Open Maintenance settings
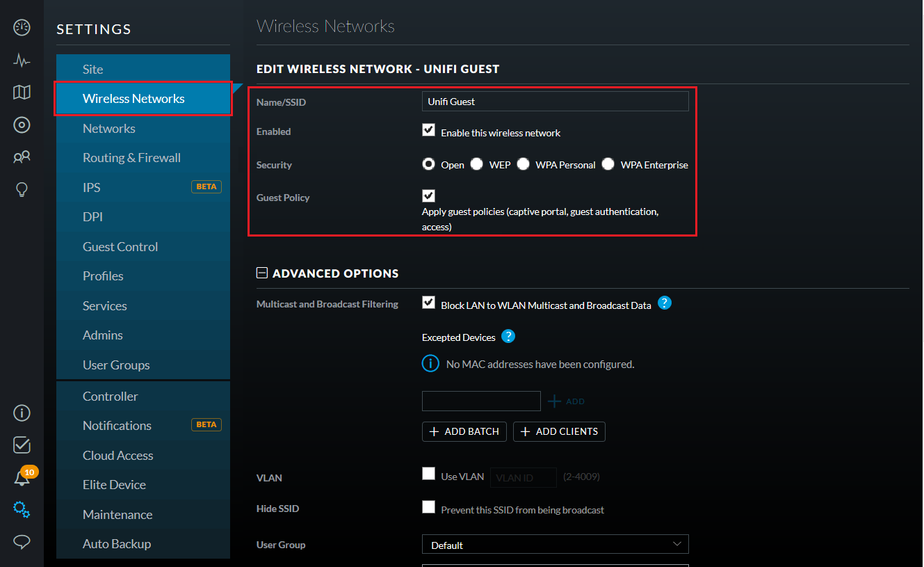This screenshot has width=924, height=567. (x=143, y=514)
